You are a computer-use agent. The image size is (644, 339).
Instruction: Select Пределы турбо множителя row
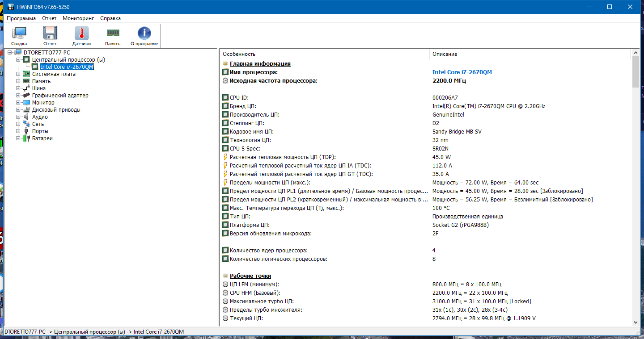[x=426, y=310]
